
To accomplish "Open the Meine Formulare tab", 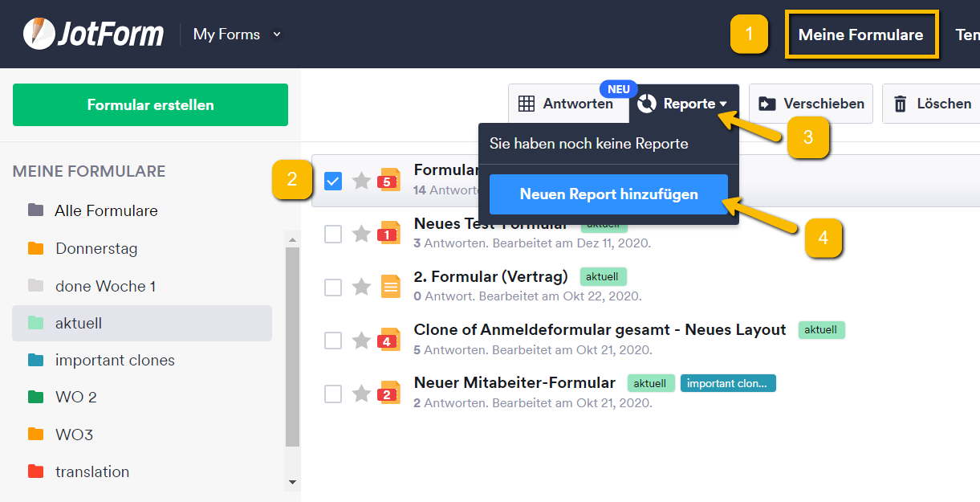I will 860,35.
